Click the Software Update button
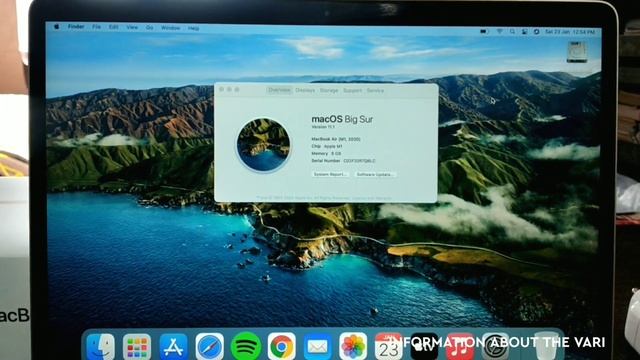 tap(375, 174)
